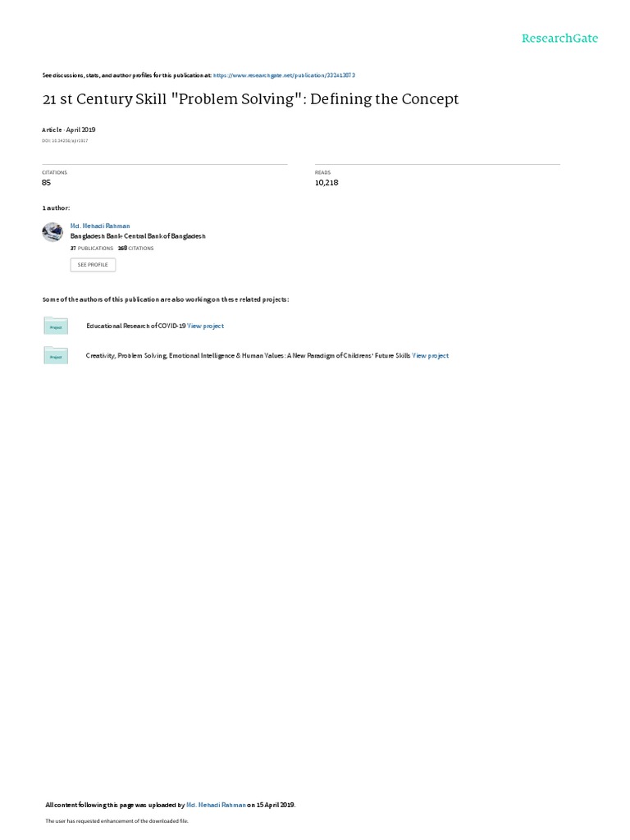Click the Creativity project folder icon
Image resolution: width=630 pixels, height=840 pixels.
pyautogui.click(x=56, y=355)
